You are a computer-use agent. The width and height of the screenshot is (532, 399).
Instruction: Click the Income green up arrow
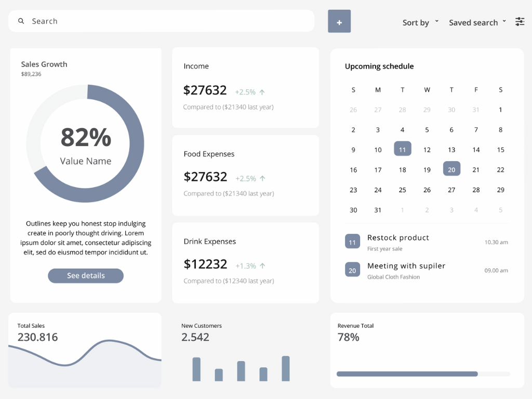262,92
